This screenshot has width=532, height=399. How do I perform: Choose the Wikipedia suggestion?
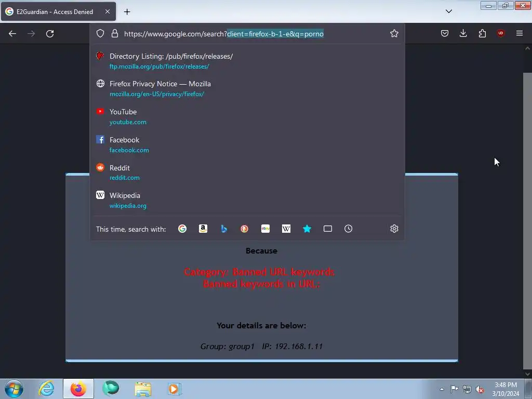point(247,200)
